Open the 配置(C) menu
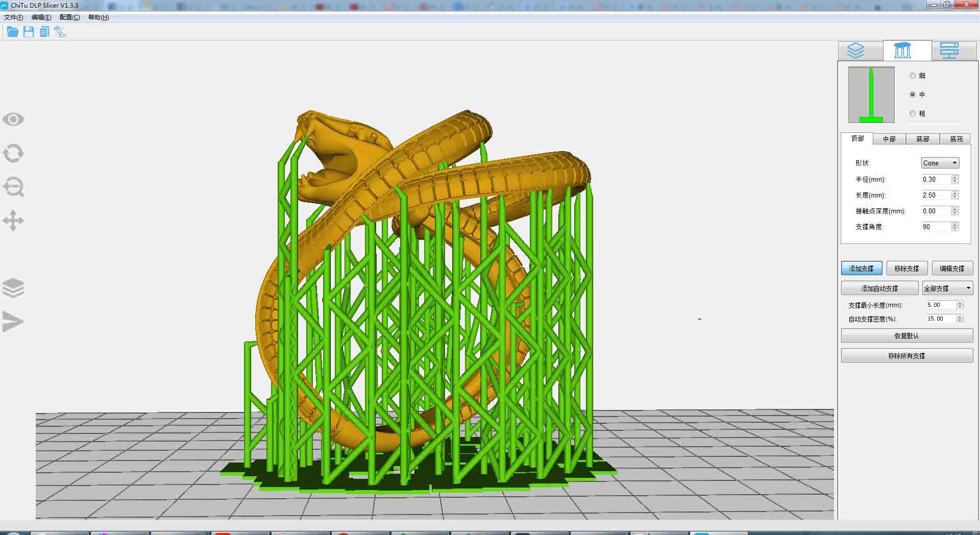 [x=69, y=17]
